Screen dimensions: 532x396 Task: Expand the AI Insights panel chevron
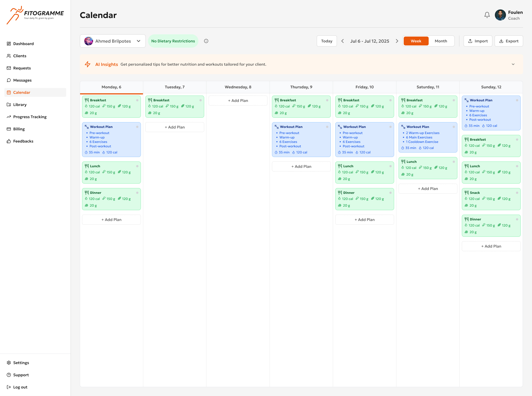[x=513, y=64]
